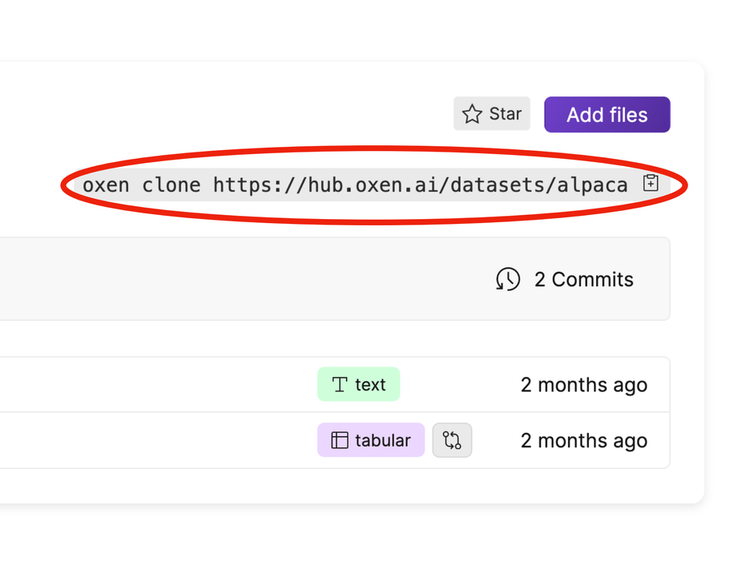The width and height of the screenshot is (750, 563).
Task: Click the green text type badge
Action: point(359,384)
